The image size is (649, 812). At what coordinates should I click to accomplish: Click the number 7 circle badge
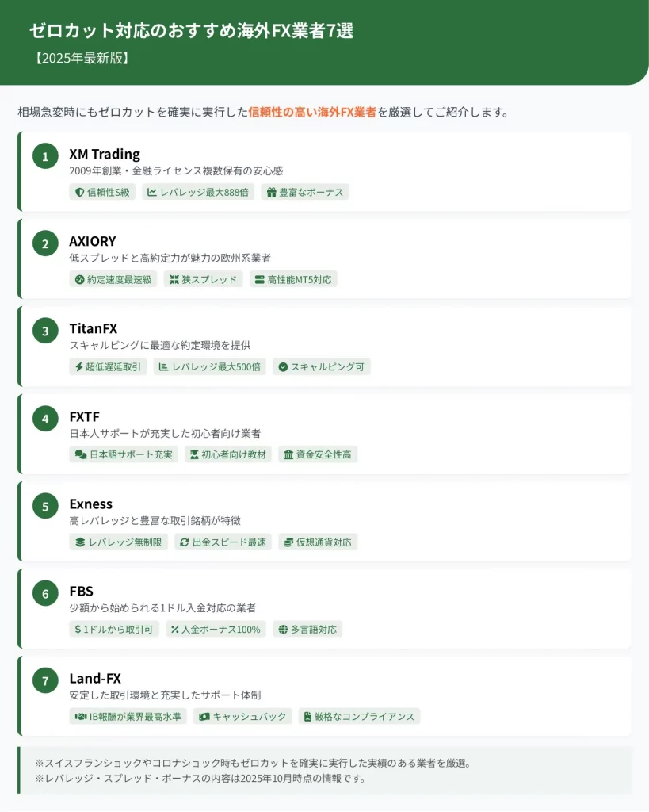point(45,680)
